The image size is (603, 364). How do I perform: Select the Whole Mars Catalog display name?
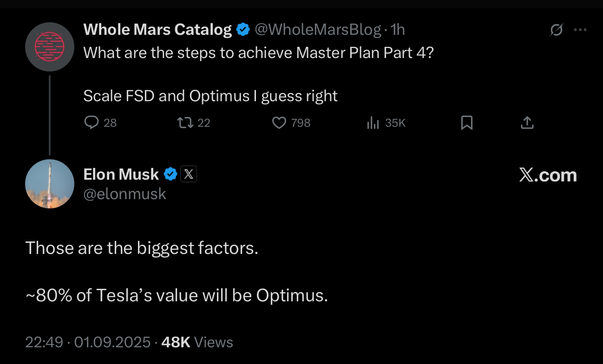[x=157, y=29]
